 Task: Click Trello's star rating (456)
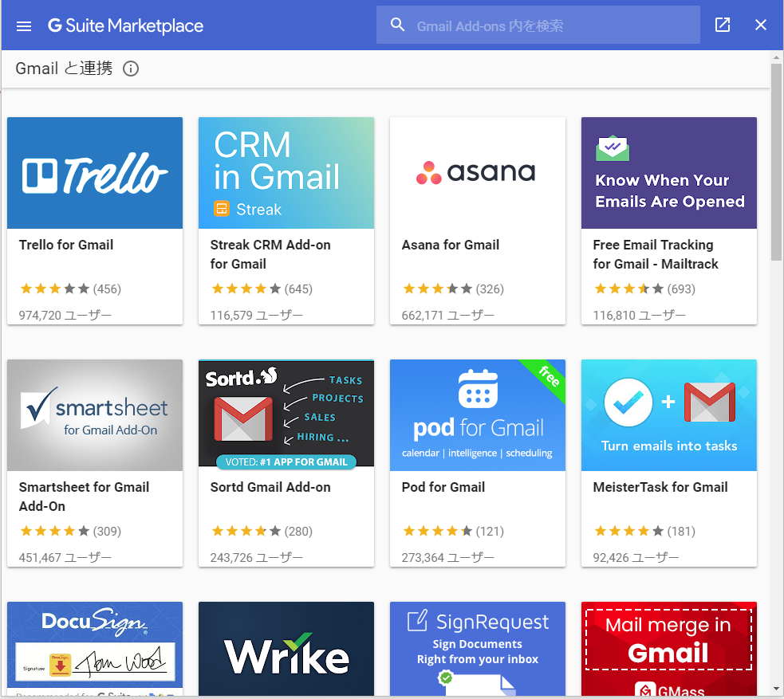(x=70, y=289)
